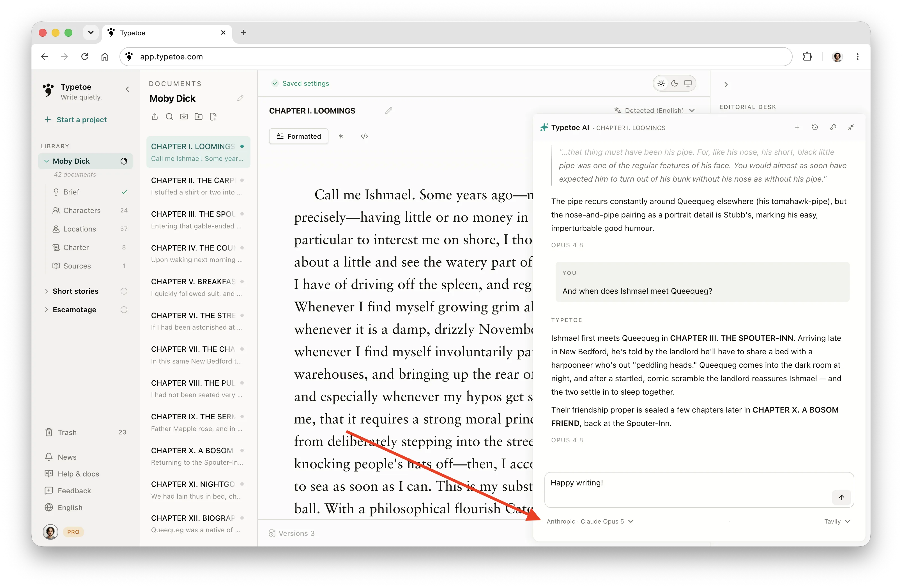Open the browser three-dot menu
Screen dimensions: 902x588
(857, 56)
